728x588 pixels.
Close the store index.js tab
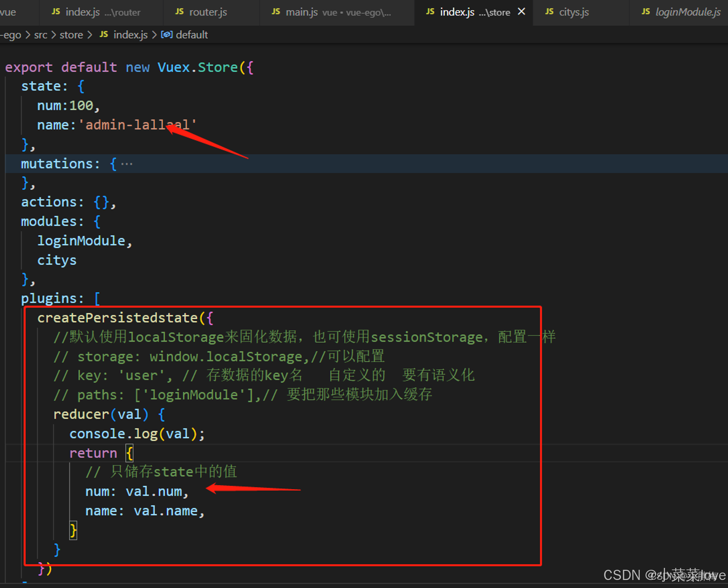[x=521, y=12]
